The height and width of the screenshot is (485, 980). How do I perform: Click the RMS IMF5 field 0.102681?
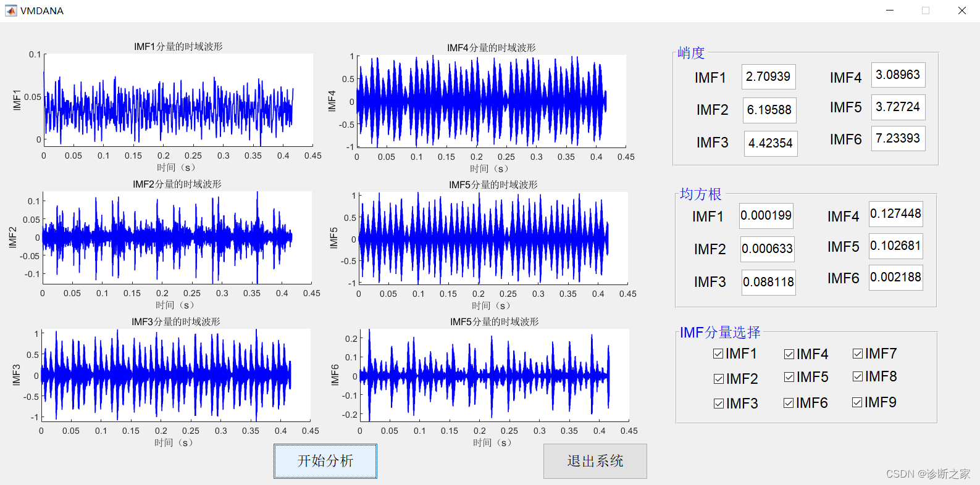(x=896, y=246)
